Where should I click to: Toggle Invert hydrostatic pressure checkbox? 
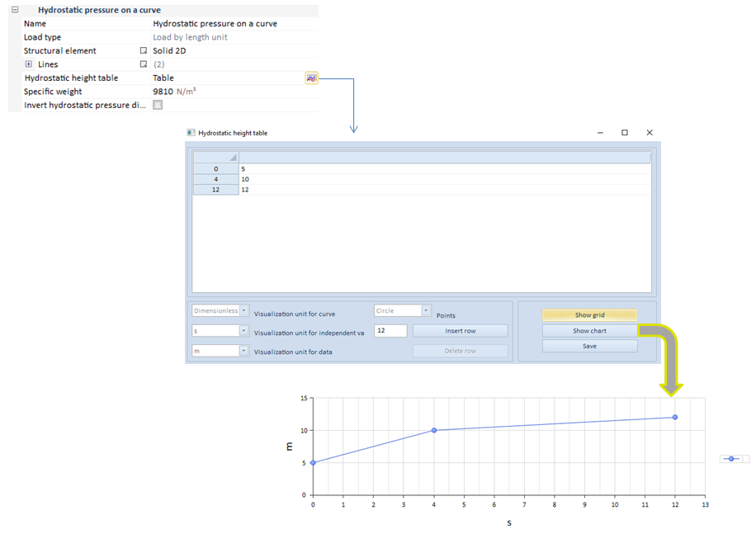click(x=158, y=106)
